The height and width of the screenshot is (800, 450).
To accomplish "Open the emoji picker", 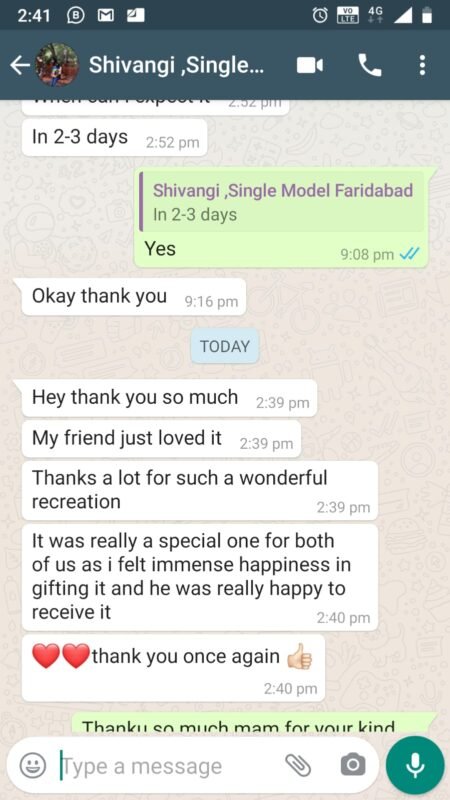I will (33, 765).
